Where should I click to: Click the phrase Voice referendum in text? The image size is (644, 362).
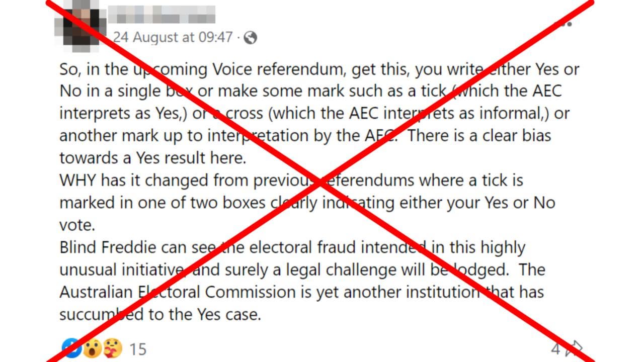pyautogui.click(x=279, y=69)
